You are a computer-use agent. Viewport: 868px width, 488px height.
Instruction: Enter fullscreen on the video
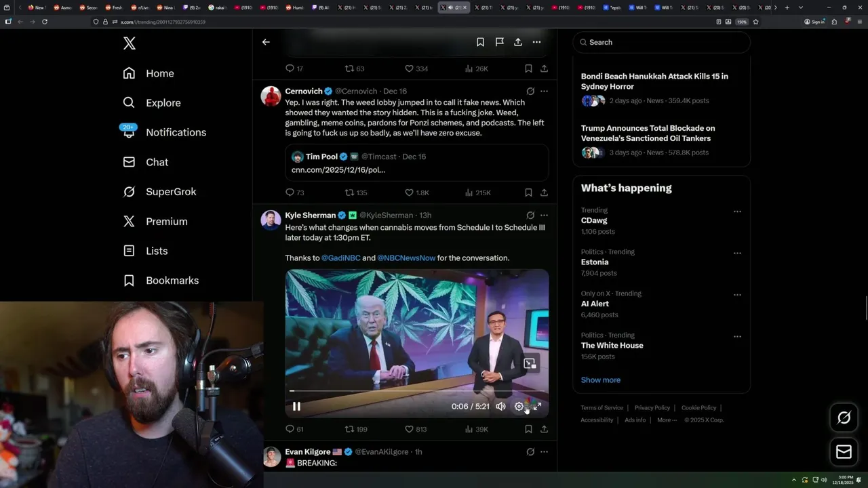(537, 407)
